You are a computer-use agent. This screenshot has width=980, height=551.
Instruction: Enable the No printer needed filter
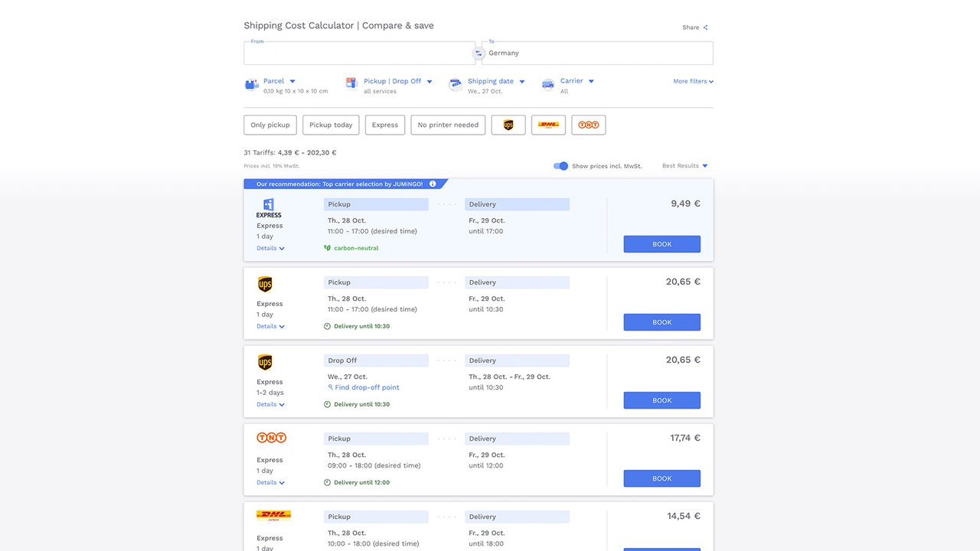[x=447, y=124]
